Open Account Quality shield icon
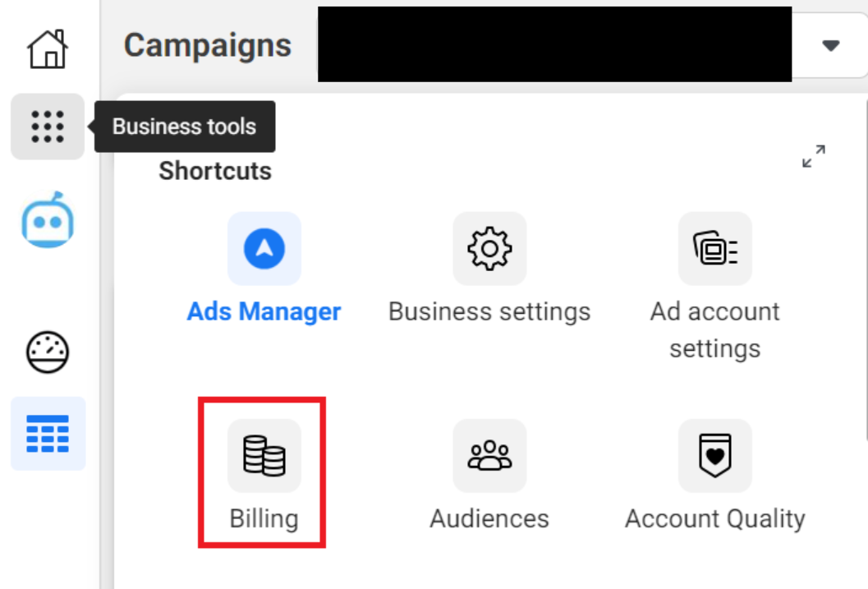Image resolution: width=868 pixels, height=589 pixels. point(714,457)
